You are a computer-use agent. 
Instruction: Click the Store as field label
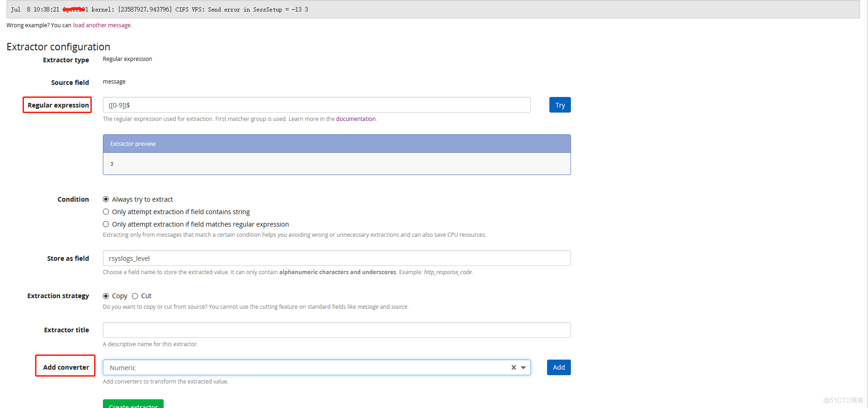(x=68, y=258)
